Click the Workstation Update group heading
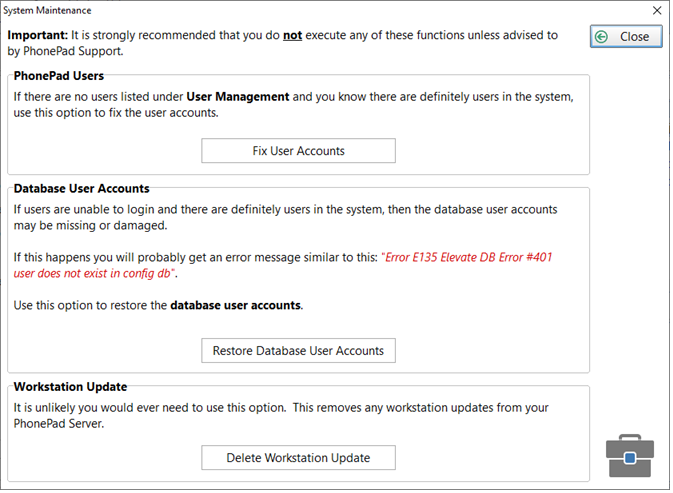This screenshot has width=673, height=493. [x=70, y=387]
